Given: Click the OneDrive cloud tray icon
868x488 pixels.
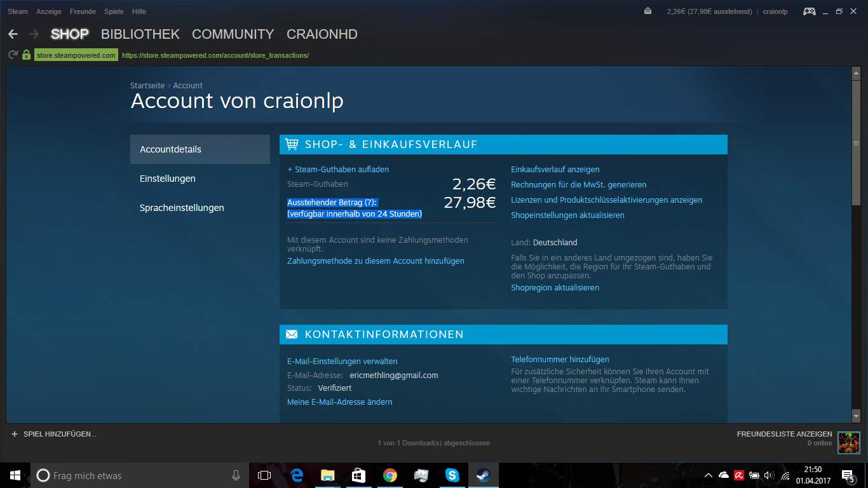Looking at the screenshot, I should tap(724, 475).
